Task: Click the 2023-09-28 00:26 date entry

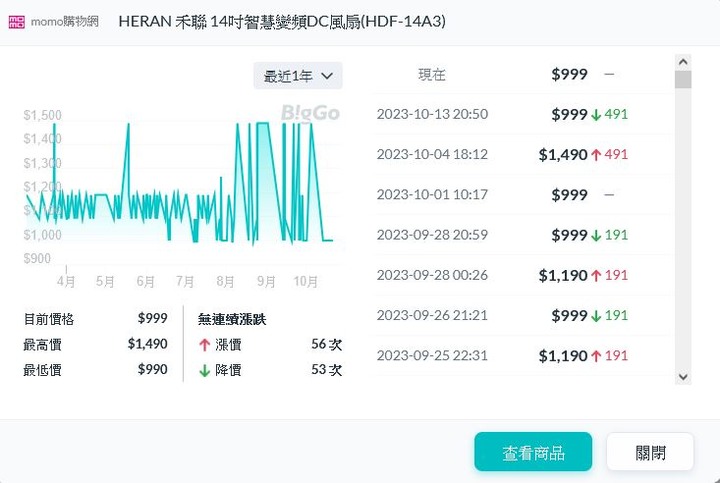Action: 432,275
